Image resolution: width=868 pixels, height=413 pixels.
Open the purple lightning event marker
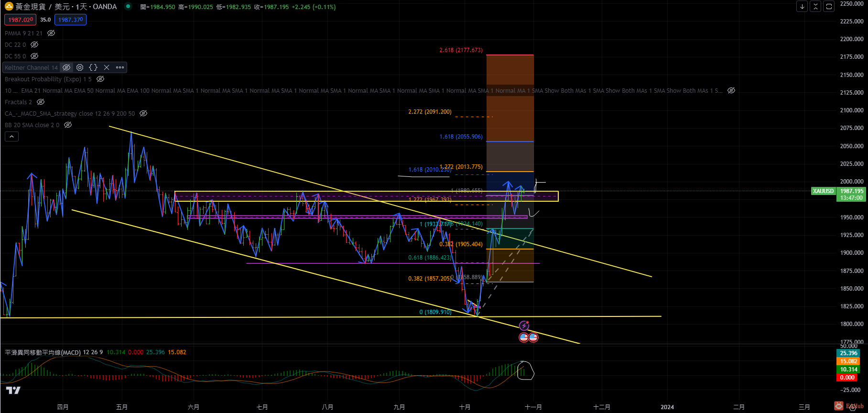tap(524, 326)
